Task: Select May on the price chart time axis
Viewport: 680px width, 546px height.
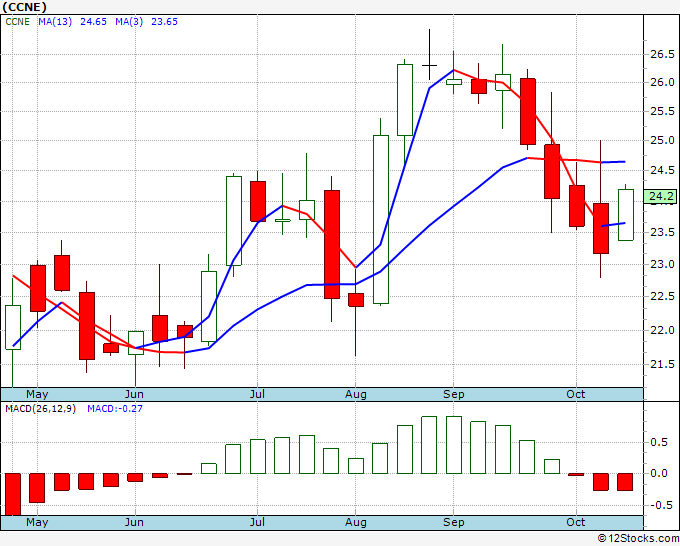Action: click(x=37, y=395)
